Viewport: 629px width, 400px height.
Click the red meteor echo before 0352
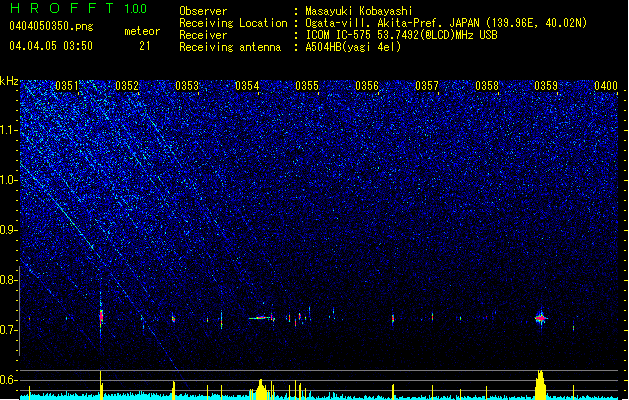tap(101, 317)
